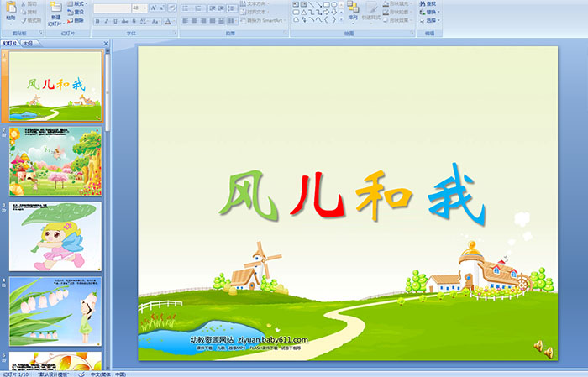Open Quick Styles (快速样式)

tap(371, 12)
